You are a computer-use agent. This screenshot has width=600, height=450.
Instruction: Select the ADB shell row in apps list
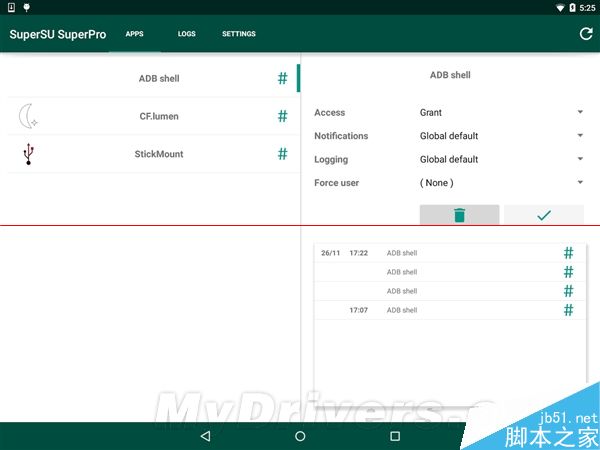click(153, 78)
